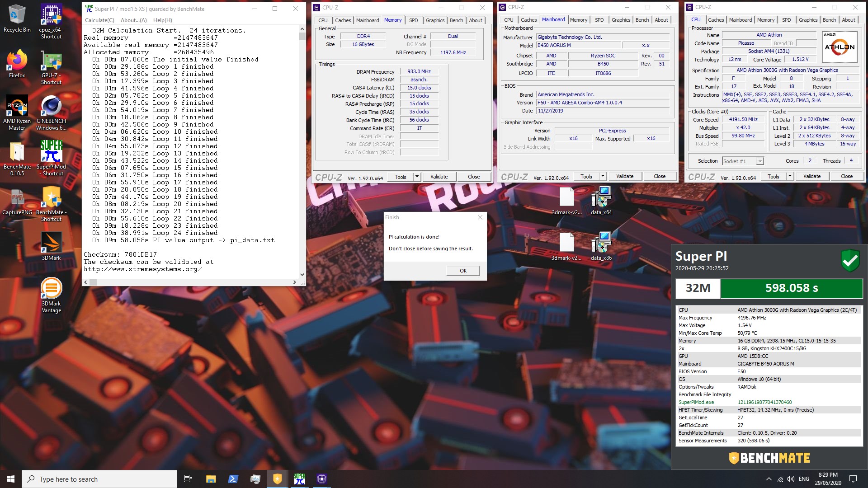Switch to BenchMate taskbar icon

point(277,479)
